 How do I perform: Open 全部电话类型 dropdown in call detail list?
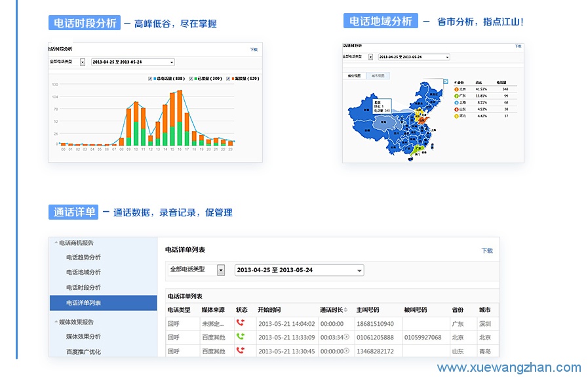[x=221, y=270]
